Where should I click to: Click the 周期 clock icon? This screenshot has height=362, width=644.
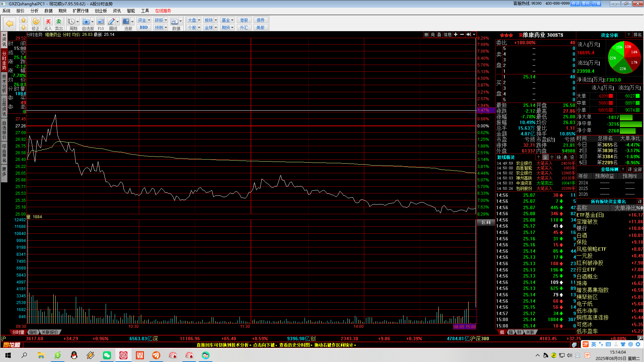[71, 21]
